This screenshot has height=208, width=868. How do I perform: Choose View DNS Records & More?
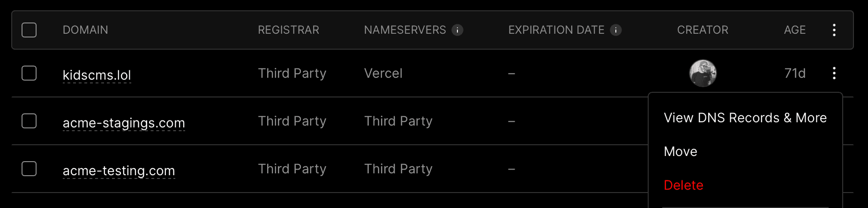pos(745,118)
